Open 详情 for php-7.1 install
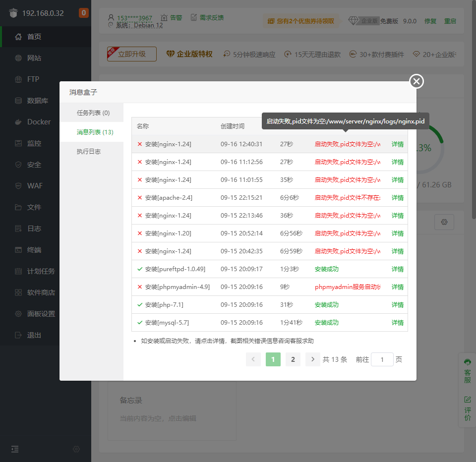The height and width of the screenshot is (462, 476). tap(397, 305)
